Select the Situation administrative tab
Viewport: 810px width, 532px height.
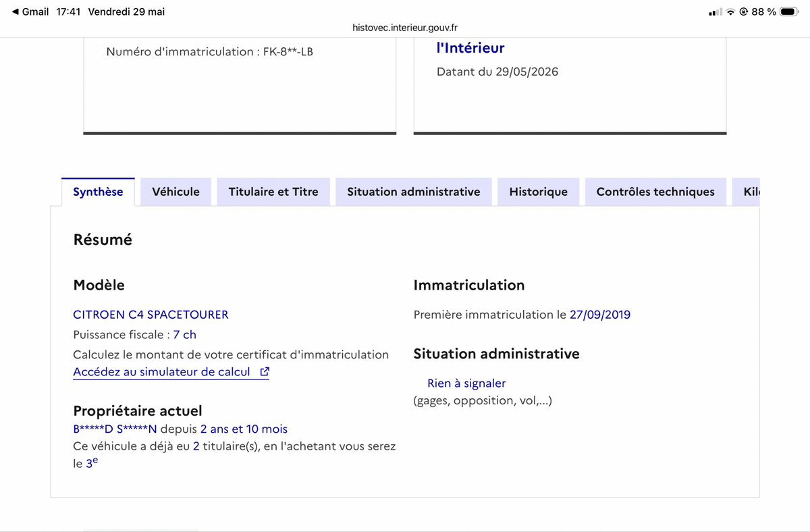pos(414,192)
